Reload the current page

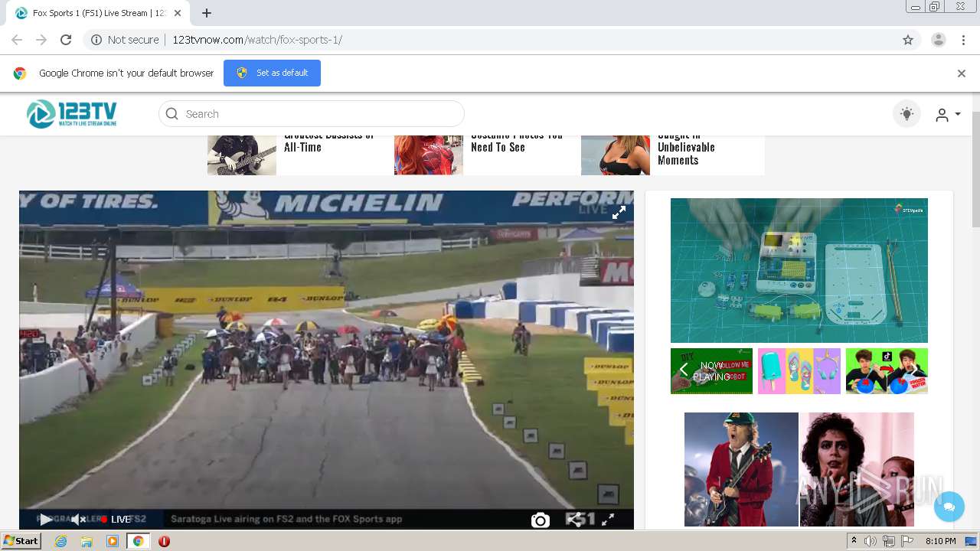[x=66, y=40]
